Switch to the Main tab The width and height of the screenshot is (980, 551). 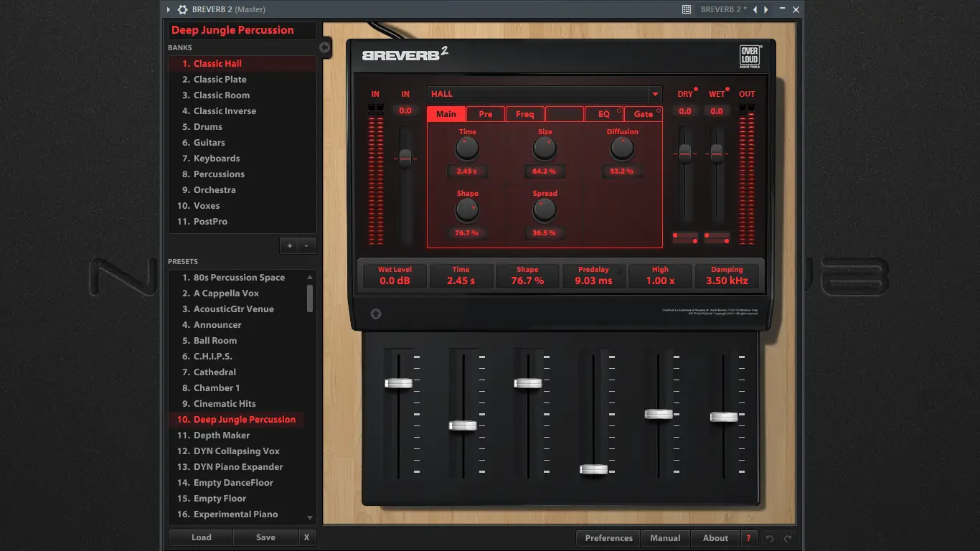(446, 114)
